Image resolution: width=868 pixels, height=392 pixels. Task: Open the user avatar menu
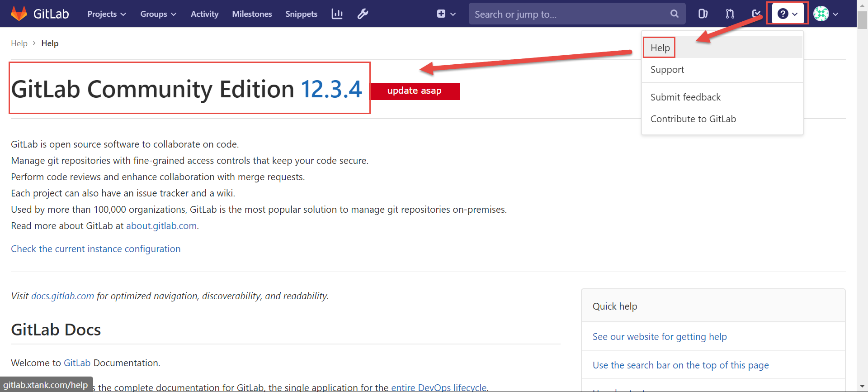pyautogui.click(x=826, y=14)
